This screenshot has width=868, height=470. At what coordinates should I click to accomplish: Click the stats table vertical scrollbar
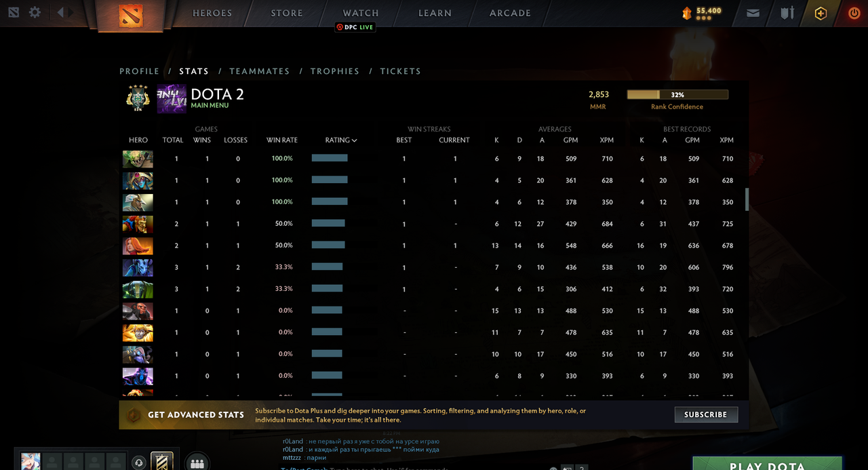point(747,199)
